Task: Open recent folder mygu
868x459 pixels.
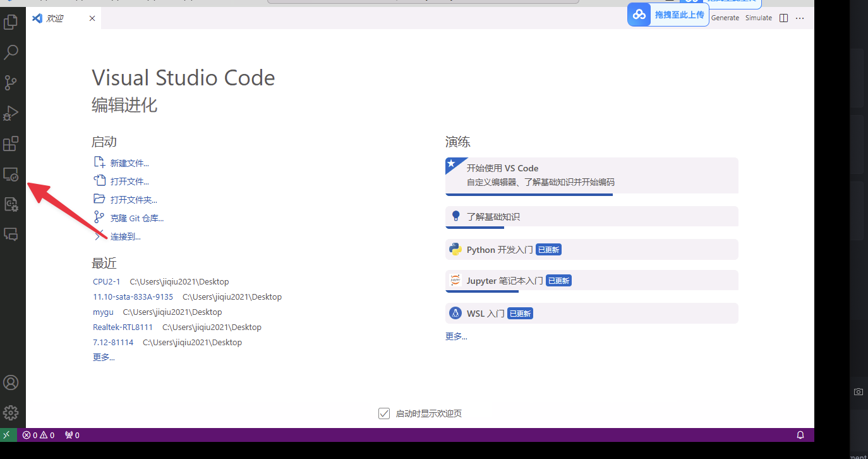Action: point(103,312)
